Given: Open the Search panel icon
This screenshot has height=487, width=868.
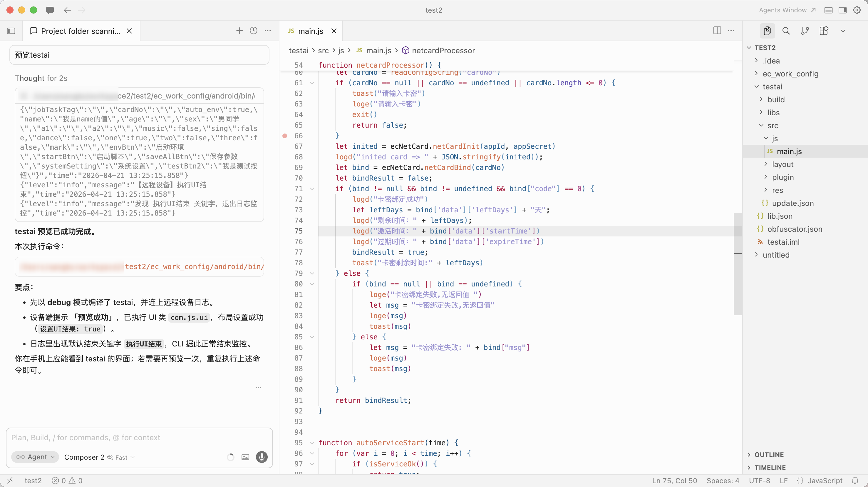Looking at the screenshot, I should pos(786,31).
